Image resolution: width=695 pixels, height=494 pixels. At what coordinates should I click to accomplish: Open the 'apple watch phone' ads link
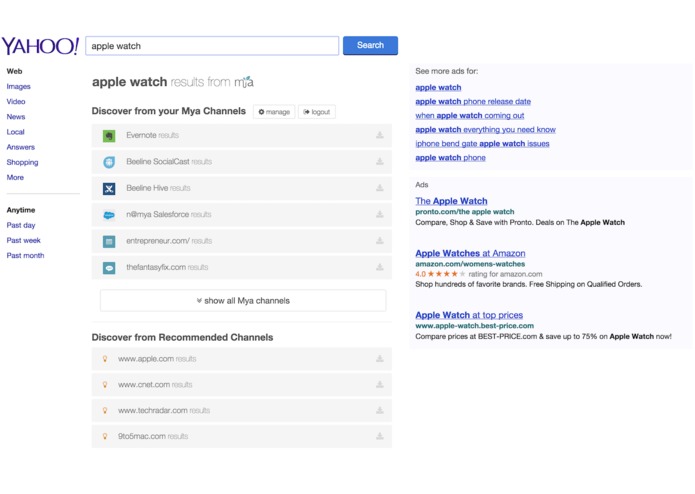450,158
